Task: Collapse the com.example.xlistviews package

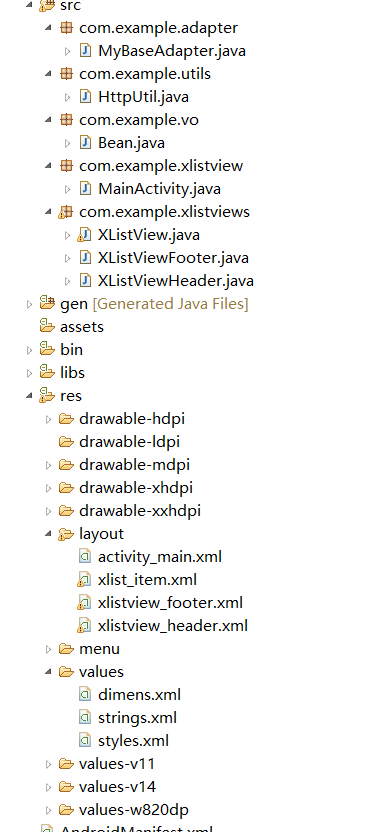Action: [x=49, y=212]
